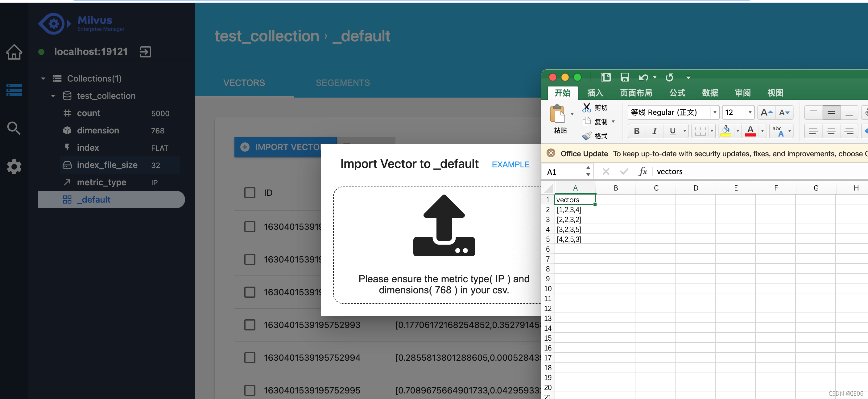Screen dimensions: 868x399
Task: Select cell A2 containing [1,2,3,4]
Action: pos(575,209)
